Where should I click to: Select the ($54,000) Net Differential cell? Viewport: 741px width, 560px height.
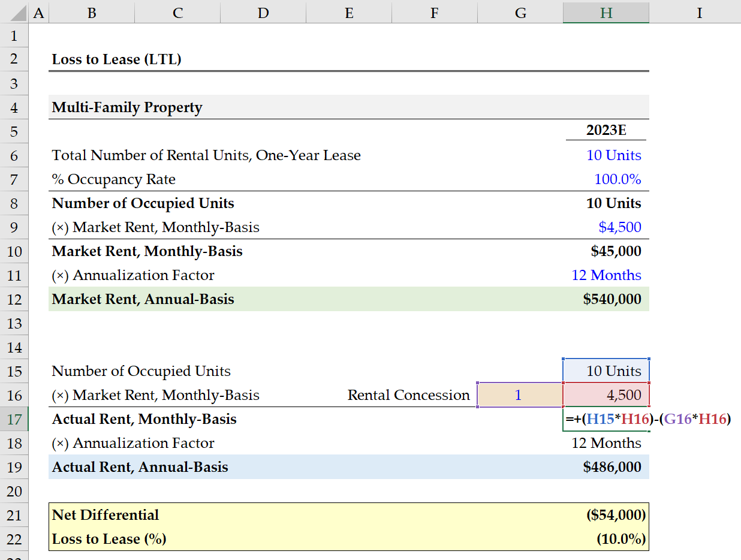coord(606,515)
